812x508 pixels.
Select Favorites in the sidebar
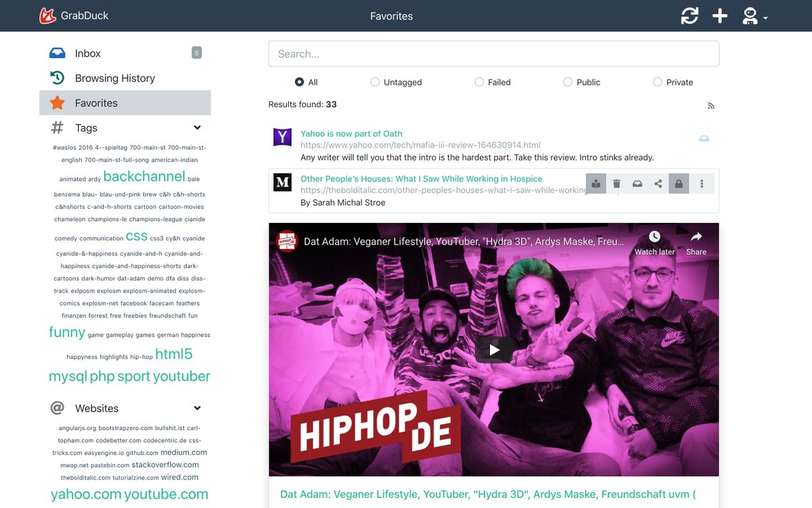click(x=125, y=103)
